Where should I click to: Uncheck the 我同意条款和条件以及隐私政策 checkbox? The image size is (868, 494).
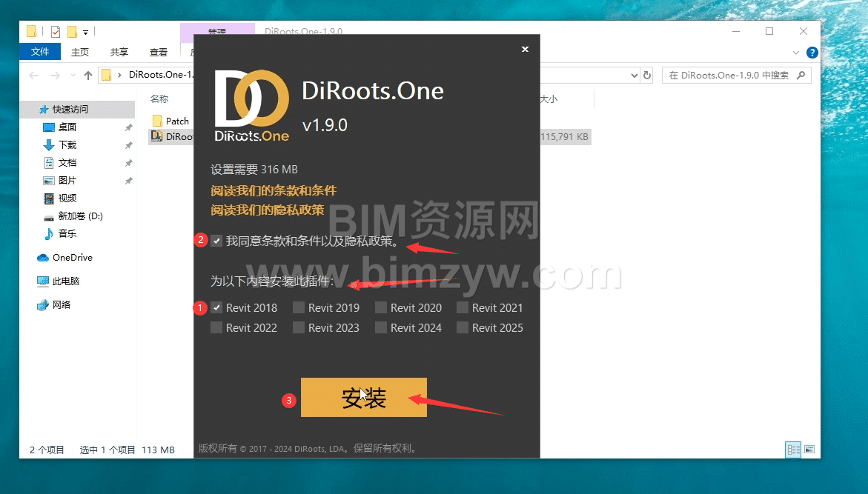216,241
